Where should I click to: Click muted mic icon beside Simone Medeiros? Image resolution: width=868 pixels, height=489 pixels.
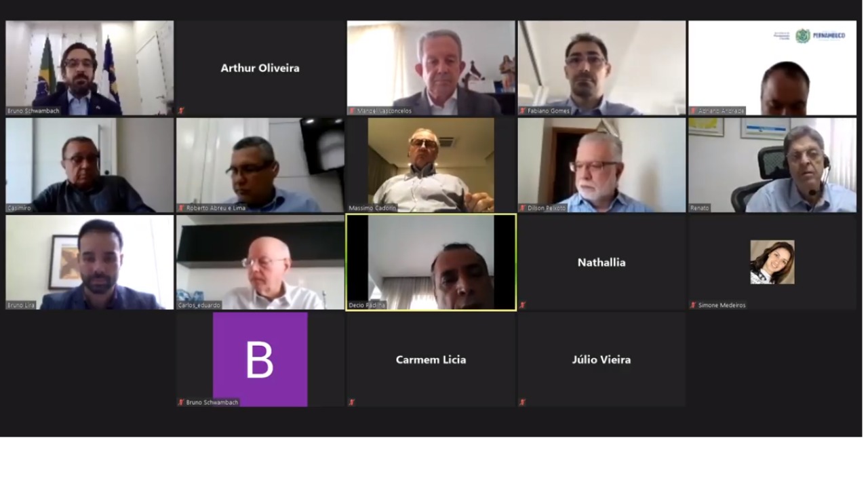[694, 305]
